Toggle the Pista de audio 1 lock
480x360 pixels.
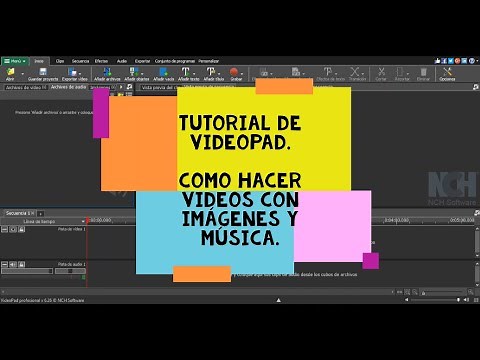[21, 264]
